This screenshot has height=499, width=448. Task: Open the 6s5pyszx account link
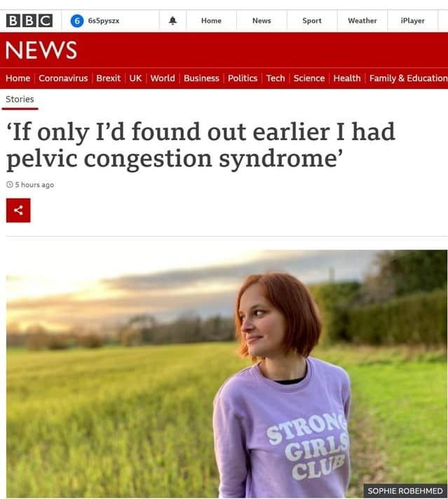coord(104,20)
